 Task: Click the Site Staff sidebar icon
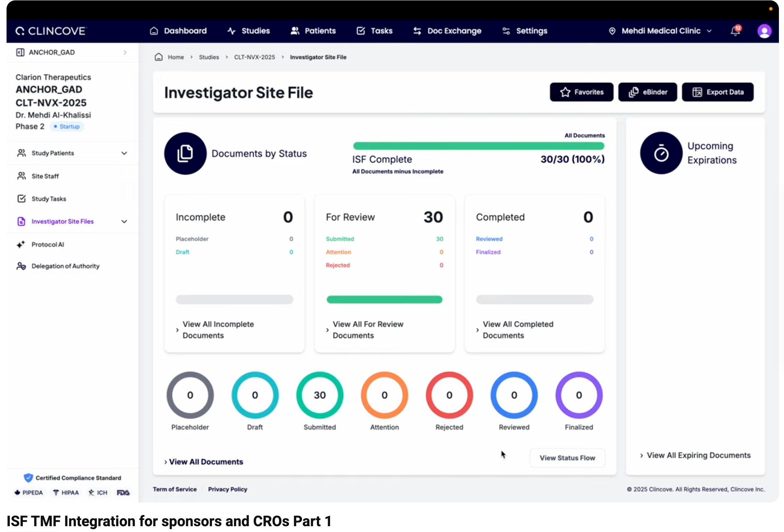click(x=21, y=176)
